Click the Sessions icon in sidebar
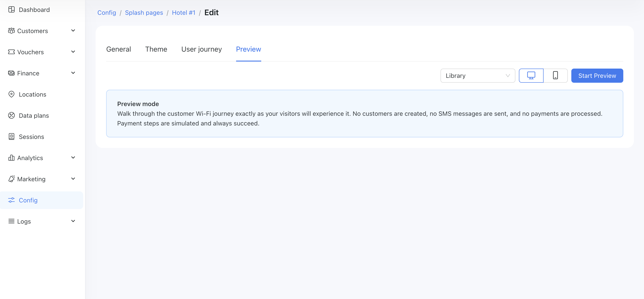Image resolution: width=644 pixels, height=299 pixels. [11, 137]
